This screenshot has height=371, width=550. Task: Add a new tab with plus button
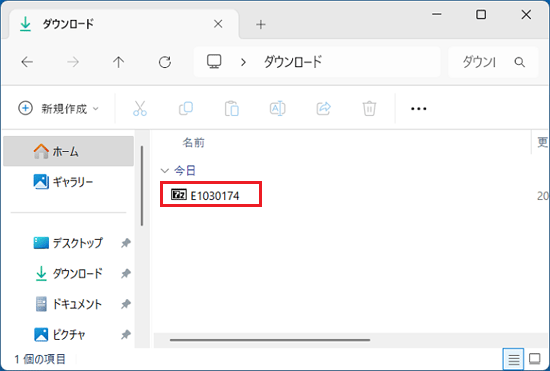(261, 25)
